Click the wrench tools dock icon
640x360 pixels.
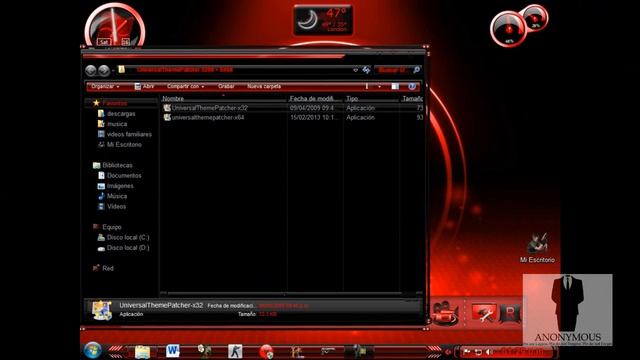pos(484,313)
